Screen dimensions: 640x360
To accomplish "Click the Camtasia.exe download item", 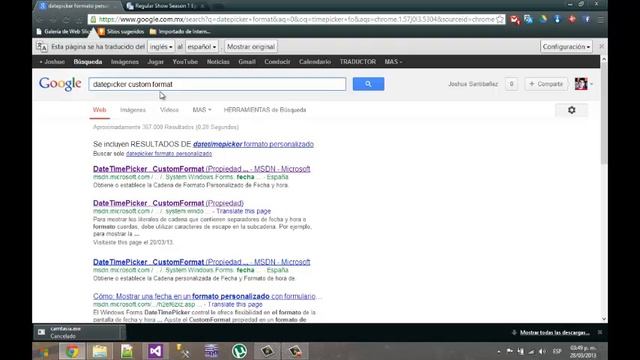I will click(x=80, y=333).
